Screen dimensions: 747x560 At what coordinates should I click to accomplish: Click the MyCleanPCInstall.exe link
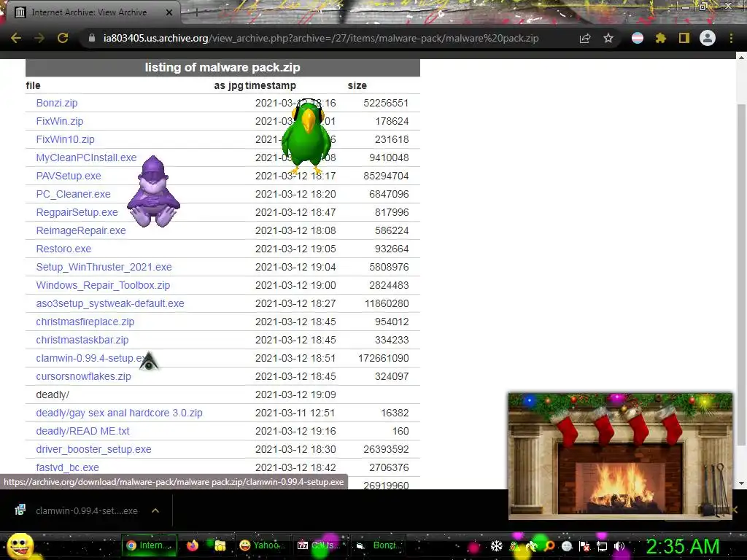pyautogui.click(x=86, y=157)
